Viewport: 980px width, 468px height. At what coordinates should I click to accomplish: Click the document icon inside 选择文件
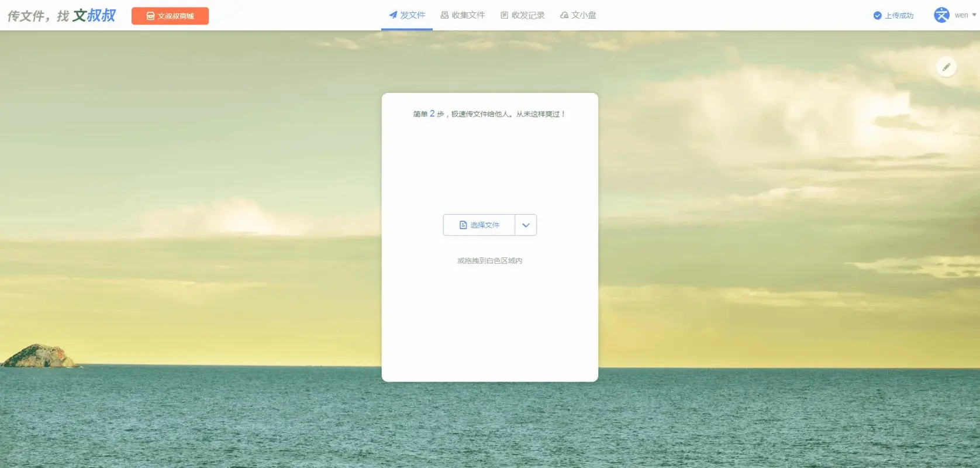(463, 225)
